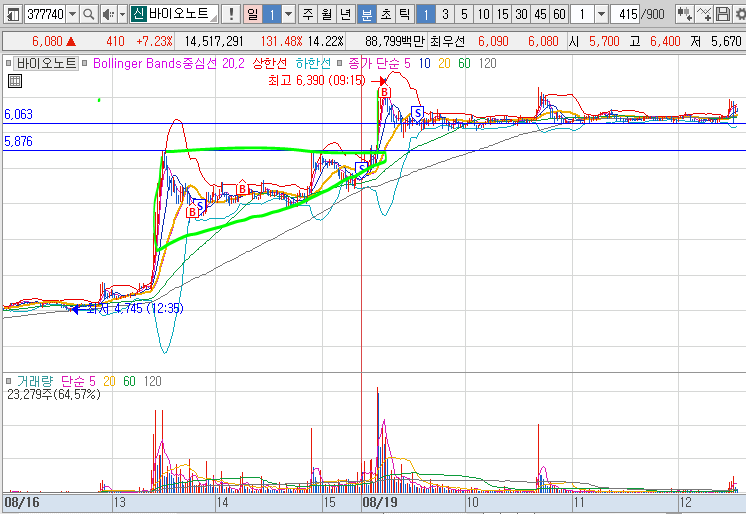Click the 최저 4,745 (12:35) annotation
The height and width of the screenshot is (514, 746).
pos(135,308)
